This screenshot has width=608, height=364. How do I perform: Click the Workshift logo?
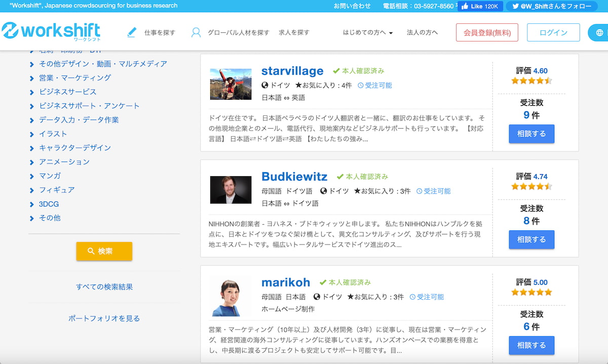coord(51,31)
